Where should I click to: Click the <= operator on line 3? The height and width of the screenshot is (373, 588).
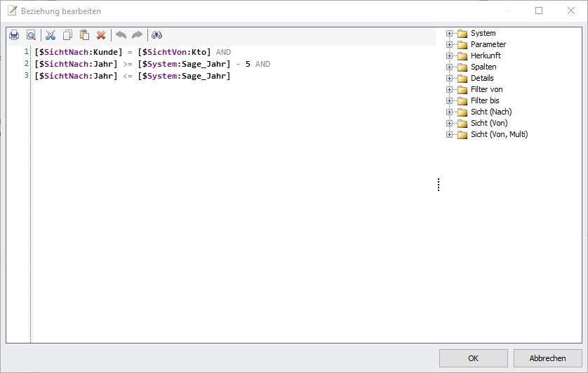(x=128, y=76)
